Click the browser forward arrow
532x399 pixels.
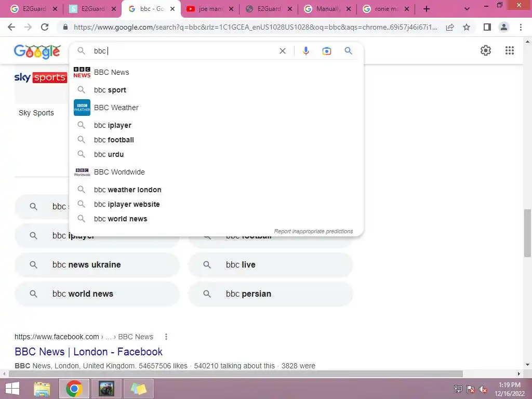pos(28,27)
